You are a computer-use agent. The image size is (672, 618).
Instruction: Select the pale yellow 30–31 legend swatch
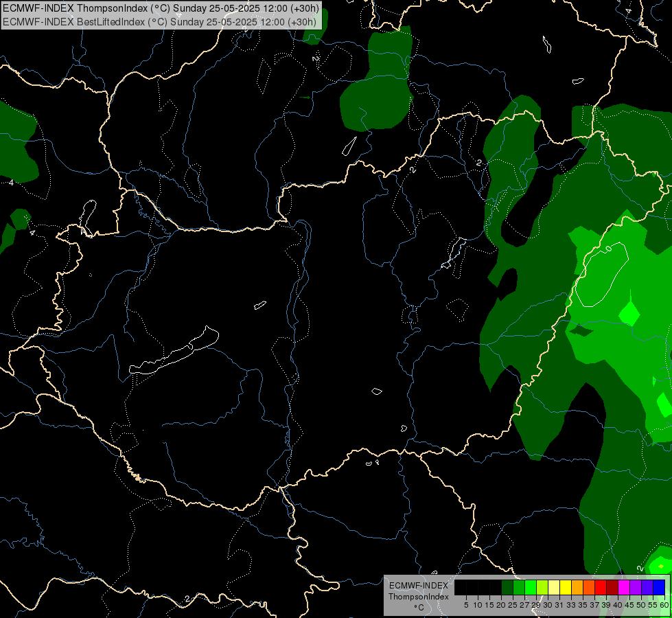[x=554, y=588]
